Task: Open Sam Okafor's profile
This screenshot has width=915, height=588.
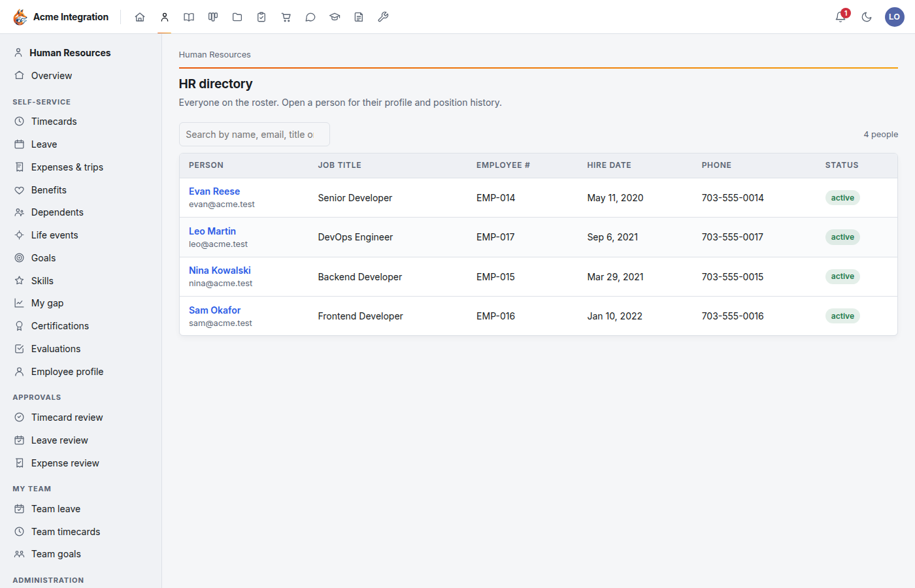Action: click(214, 310)
